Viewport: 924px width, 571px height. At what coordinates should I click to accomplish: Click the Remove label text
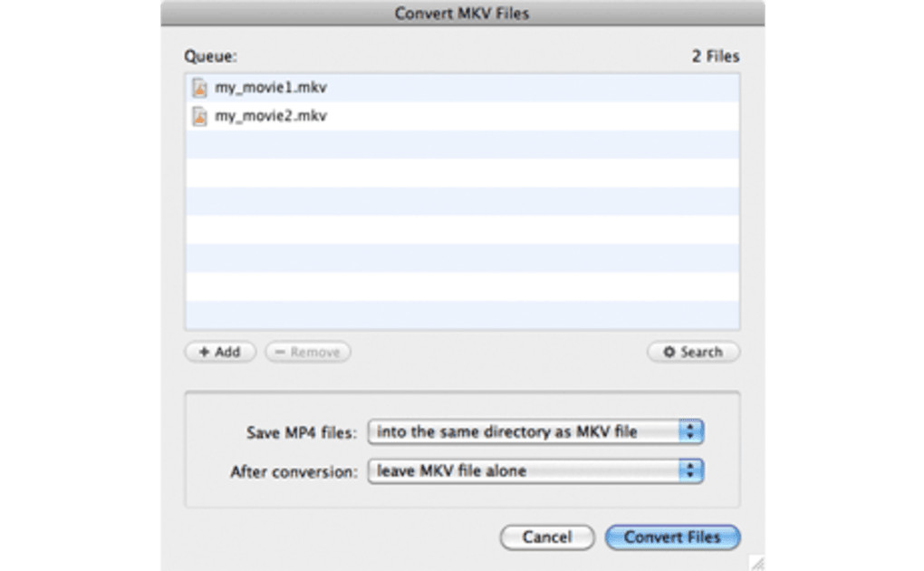315,352
